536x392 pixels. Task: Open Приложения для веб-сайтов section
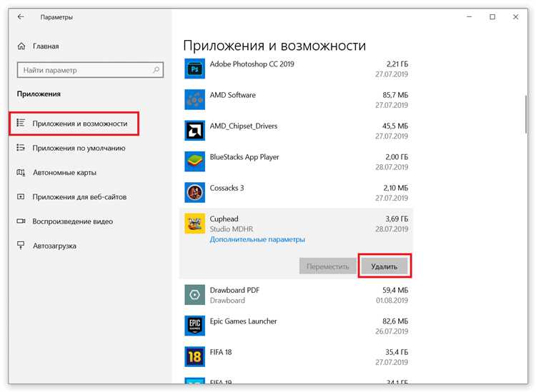(x=79, y=197)
